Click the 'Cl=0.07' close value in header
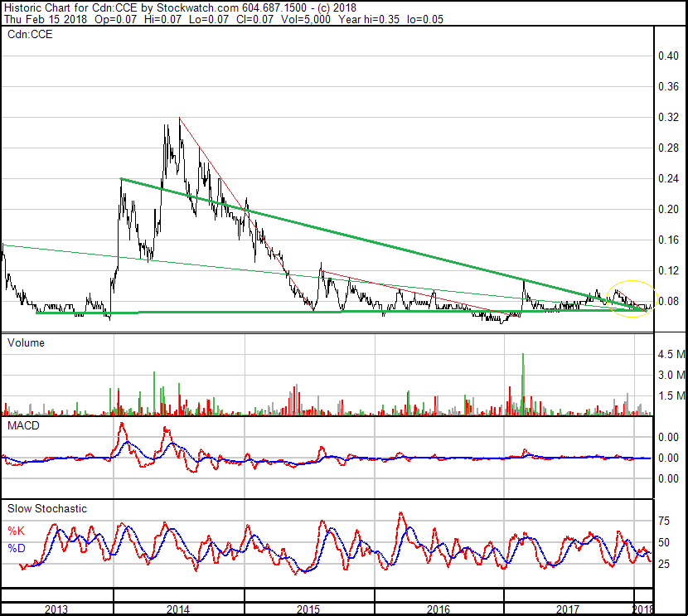688x616 pixels. click(x=255, y=19)
